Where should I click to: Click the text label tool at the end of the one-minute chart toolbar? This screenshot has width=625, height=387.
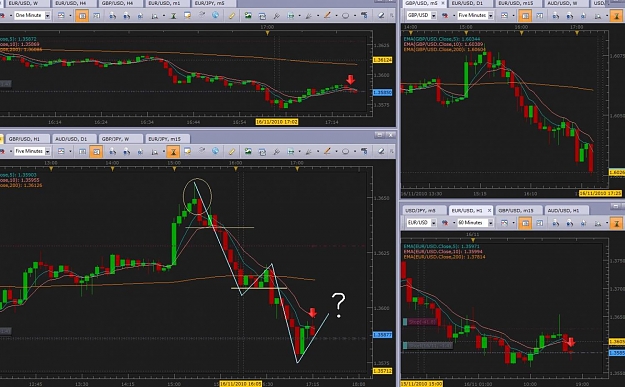[x=364, y=16]
